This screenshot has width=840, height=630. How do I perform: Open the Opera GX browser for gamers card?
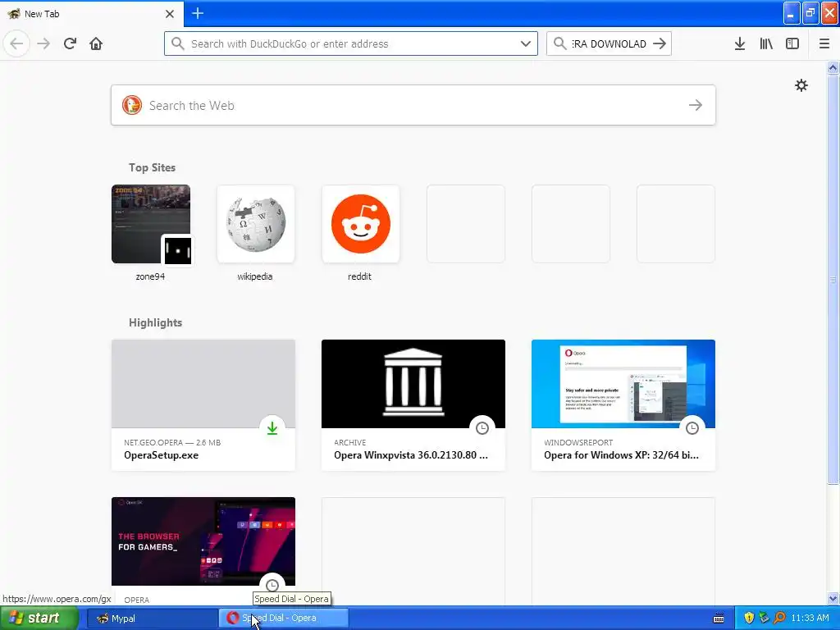203,550
